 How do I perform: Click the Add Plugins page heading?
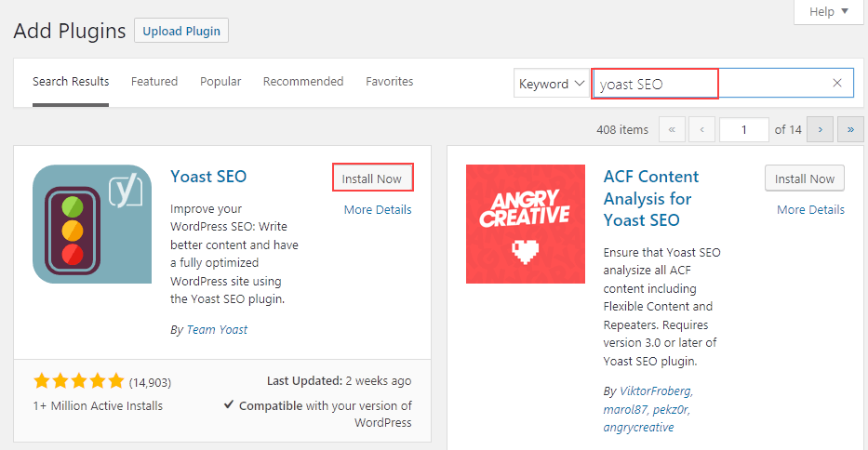(x=70, y=31)
